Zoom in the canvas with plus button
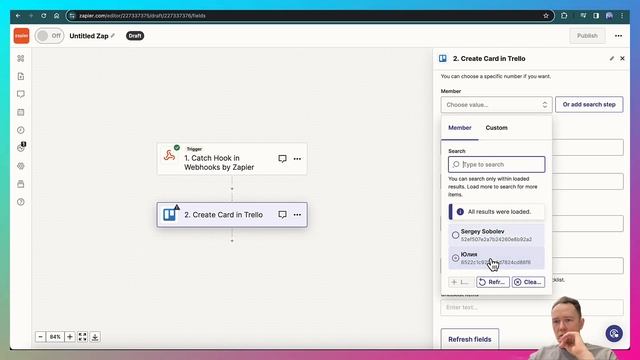Image resolution: width=640 pixels, height=360 pixels. [70, 337]
